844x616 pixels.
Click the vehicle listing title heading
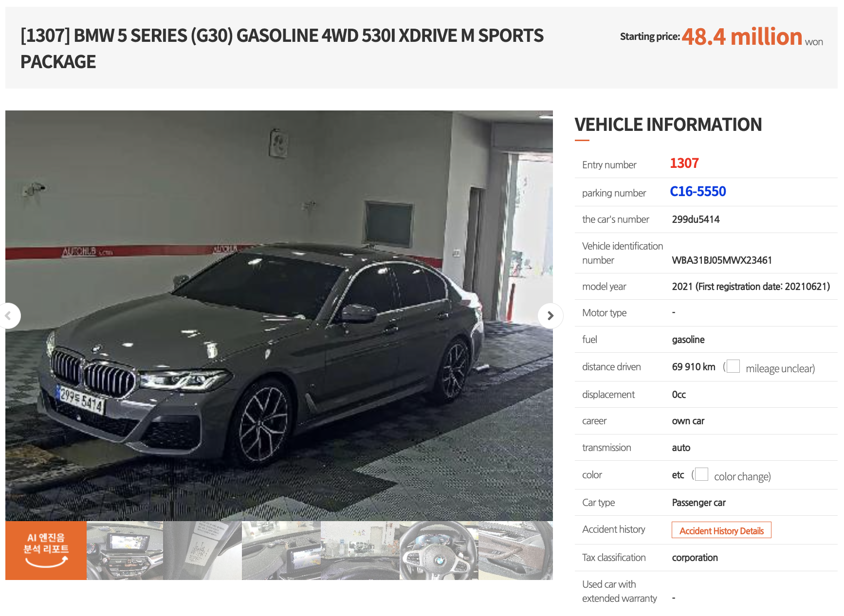282,49
